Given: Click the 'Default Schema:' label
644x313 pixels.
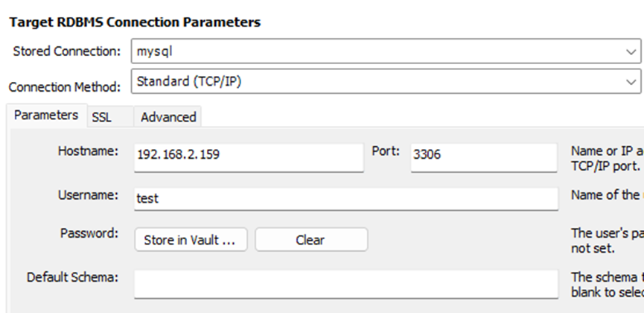Looking at the screenshot, I should (72, 277).
